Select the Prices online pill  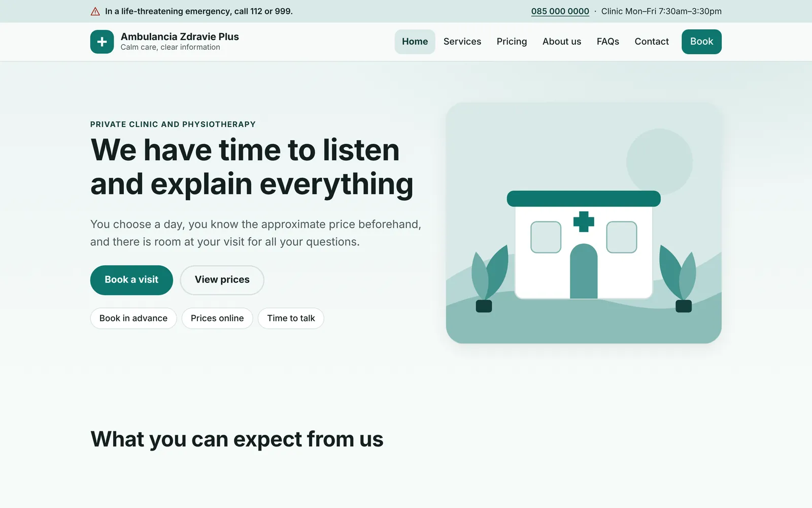point(217,319)
